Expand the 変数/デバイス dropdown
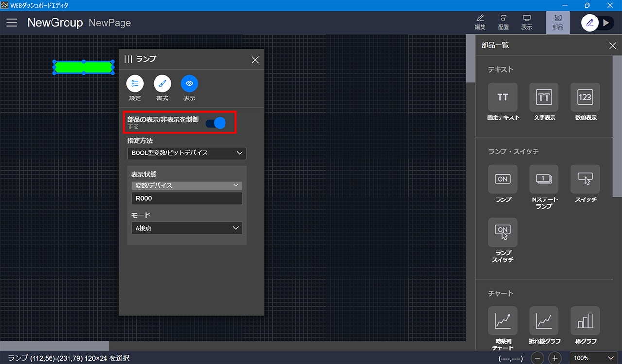 [x=187, y=185]
